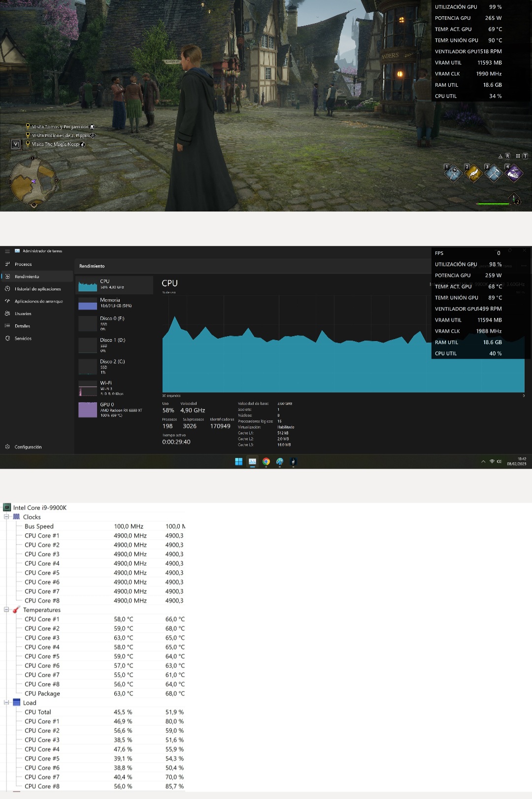Click the V key prompt in game

click(16, 144)
